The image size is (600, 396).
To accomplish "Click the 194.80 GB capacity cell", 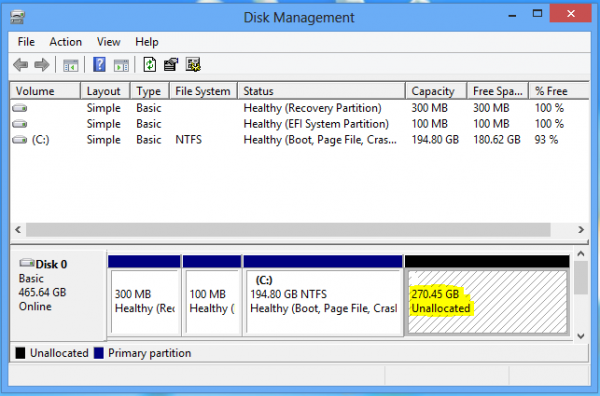I will [x=435, y=140].
